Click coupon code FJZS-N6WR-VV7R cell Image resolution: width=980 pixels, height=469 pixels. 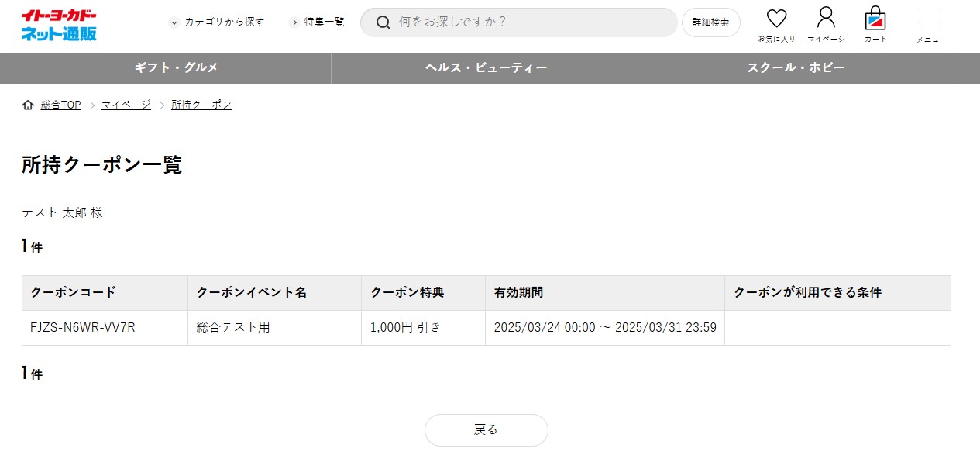83,327
